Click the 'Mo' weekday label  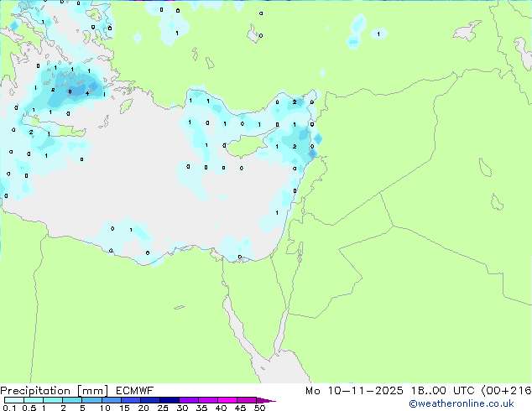(312, 391)
